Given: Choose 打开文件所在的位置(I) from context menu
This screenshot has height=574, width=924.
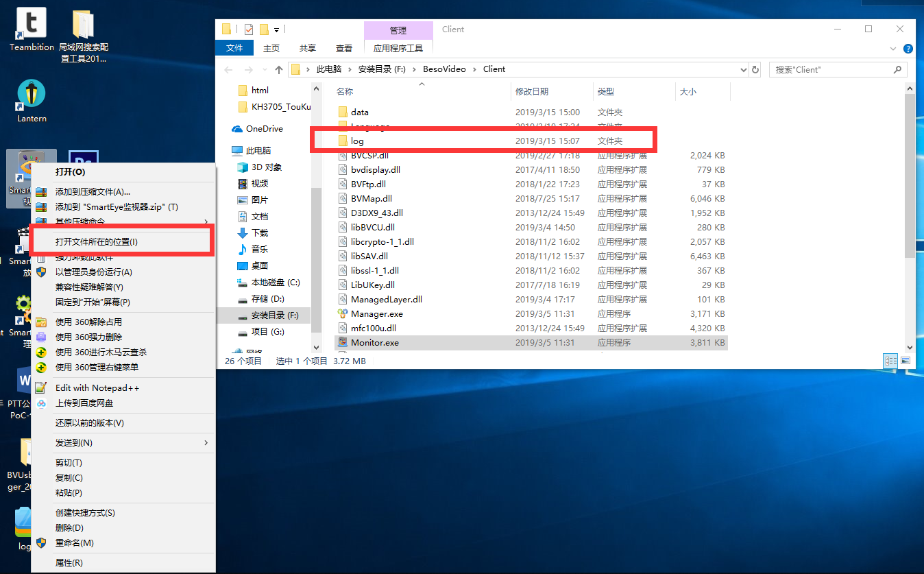Looking at the screenshot, I should [x=97, y=242].
